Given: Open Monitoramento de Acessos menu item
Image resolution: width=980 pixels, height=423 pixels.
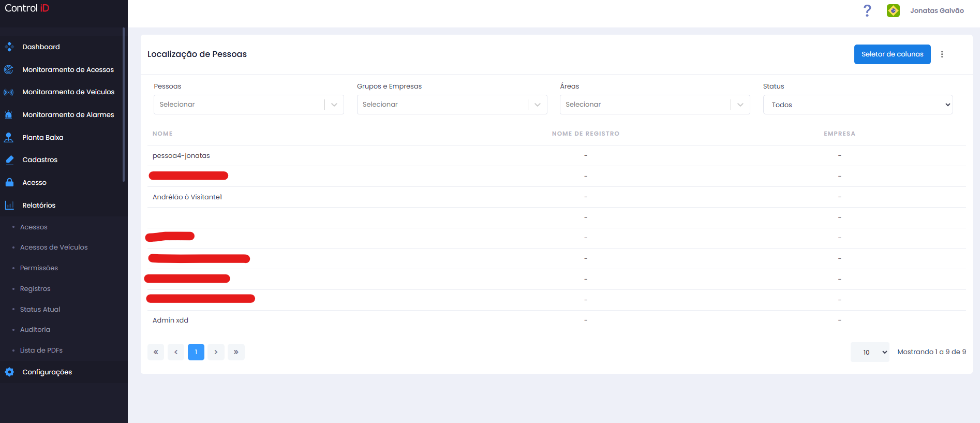Looking at the screenshot, I should click(68, 69).
